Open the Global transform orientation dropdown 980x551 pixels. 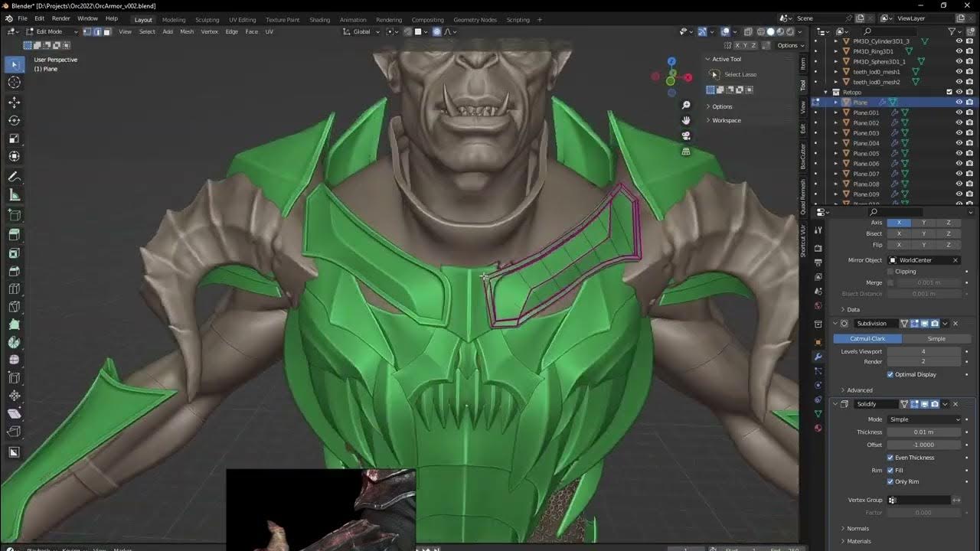[361, 31]
